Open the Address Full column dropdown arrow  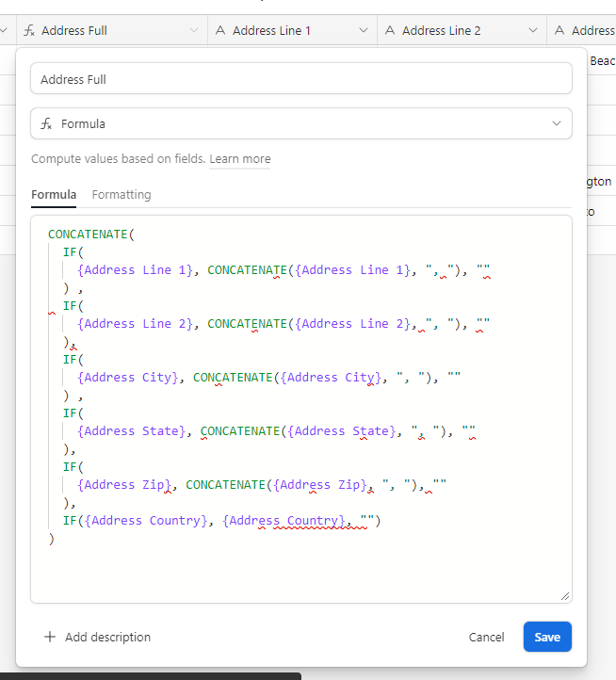194,30
